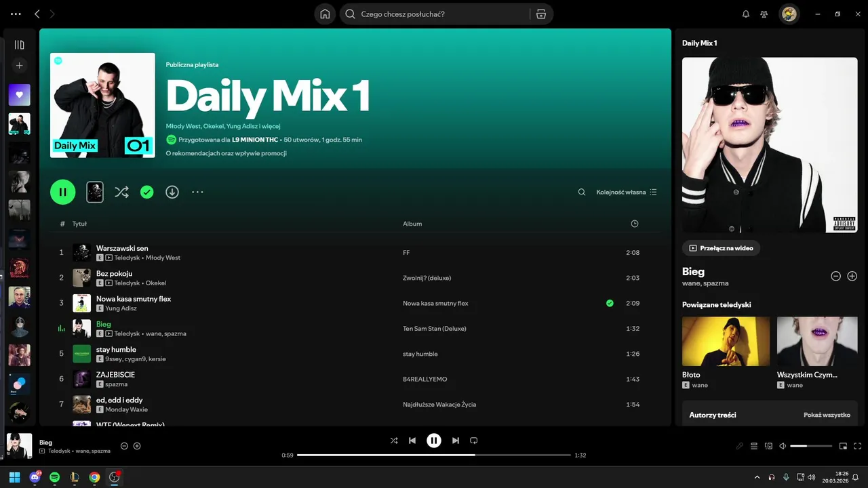
Task: Open the three-dots app menu at top left
Action: coord(16,14)
